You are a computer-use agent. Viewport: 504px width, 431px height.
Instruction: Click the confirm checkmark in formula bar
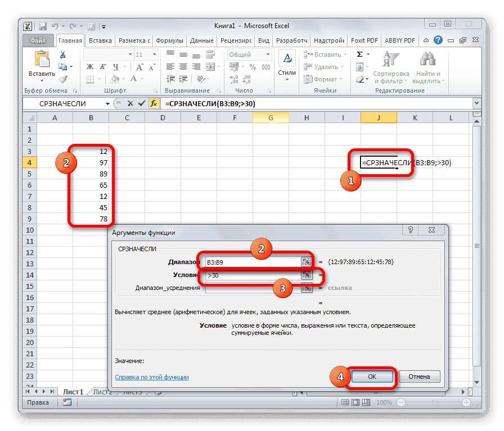tap(141, 103)
